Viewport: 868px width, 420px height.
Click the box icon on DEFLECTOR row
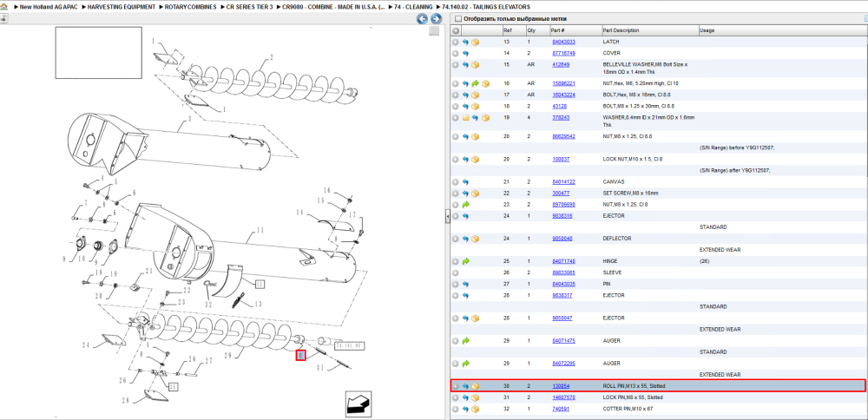[x=475, y=239]
